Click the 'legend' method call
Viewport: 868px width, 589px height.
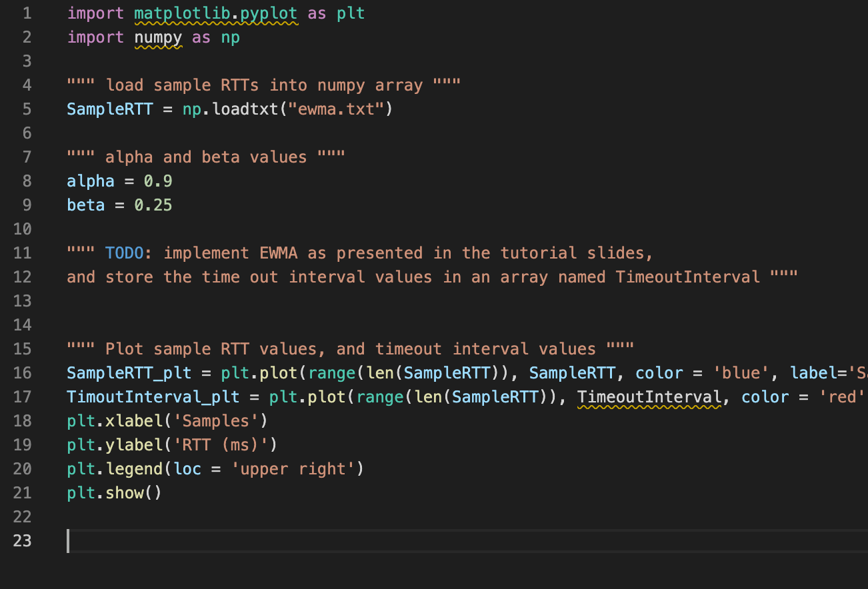coord(134,469)
